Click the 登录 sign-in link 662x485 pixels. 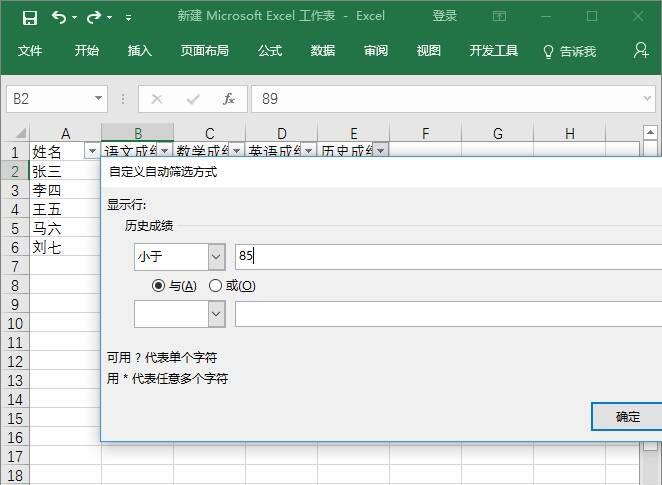click(445, 17)
